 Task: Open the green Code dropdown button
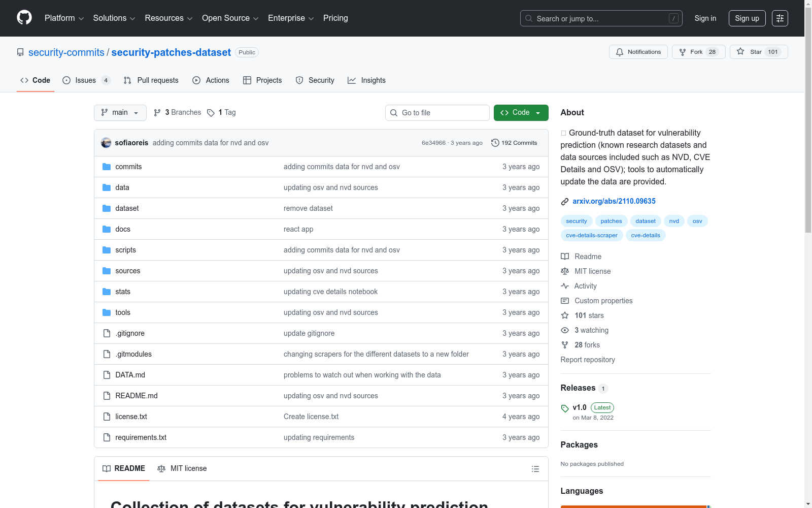coord(521,113)
